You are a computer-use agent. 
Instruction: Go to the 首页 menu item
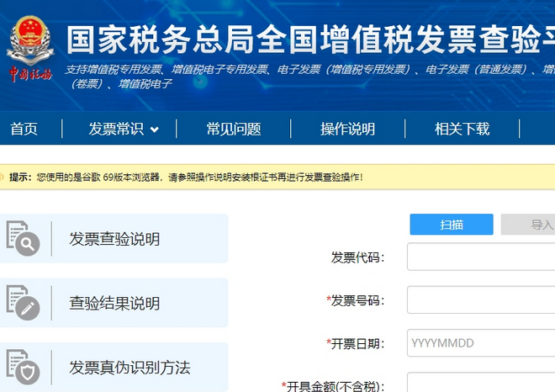(24, 129)
